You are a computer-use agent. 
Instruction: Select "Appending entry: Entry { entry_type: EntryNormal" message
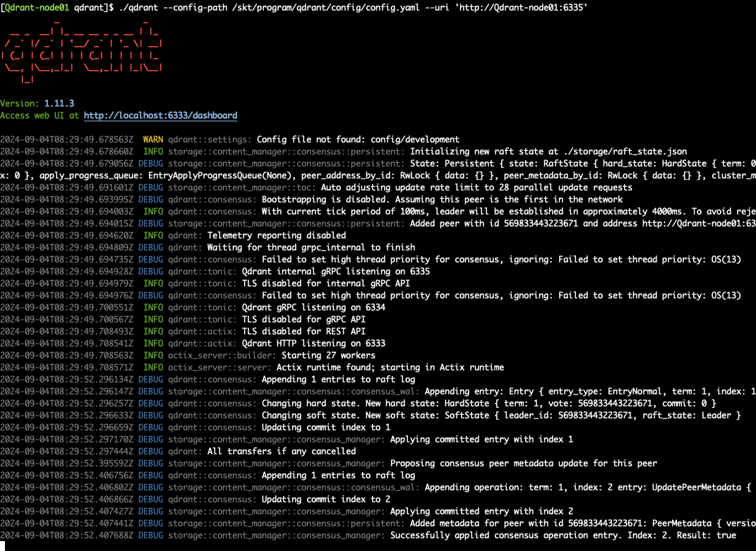coord(590,392)
